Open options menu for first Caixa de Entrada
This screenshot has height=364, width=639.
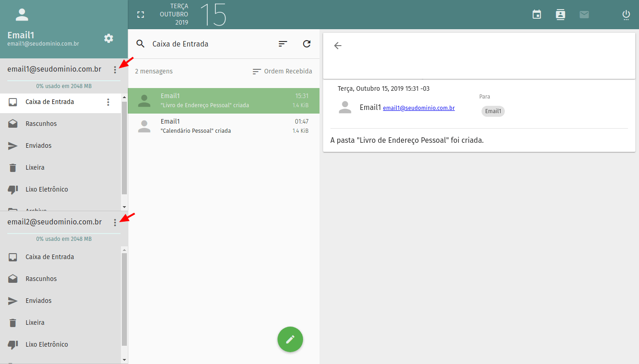coord(108,102)
